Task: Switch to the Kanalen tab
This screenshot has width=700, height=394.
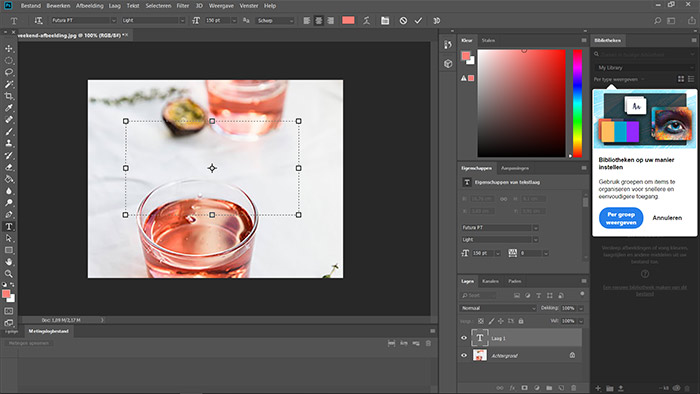Action: pyautogui.click(x=490, y=281)
